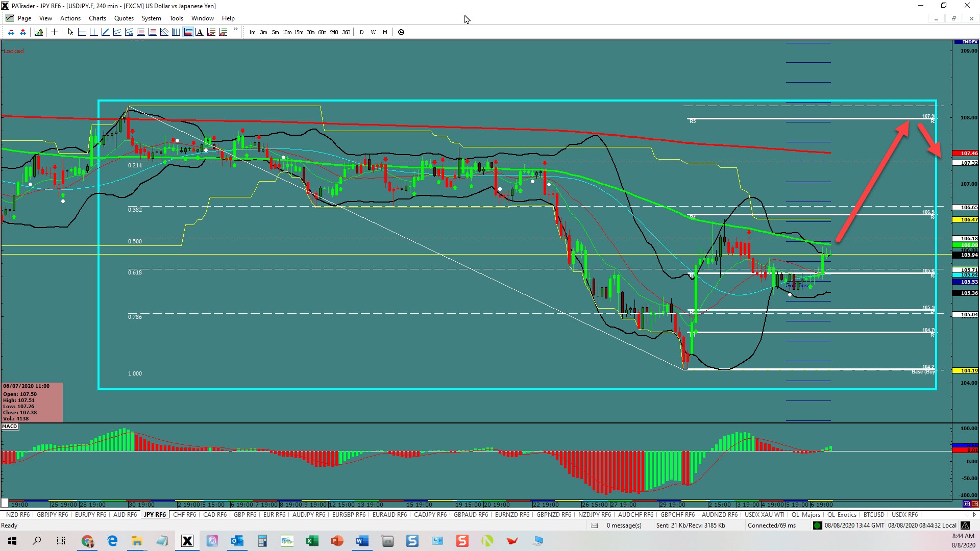Open the indicators chart icon
This screenshot has width=980, height=551.
tap(39, 32)
